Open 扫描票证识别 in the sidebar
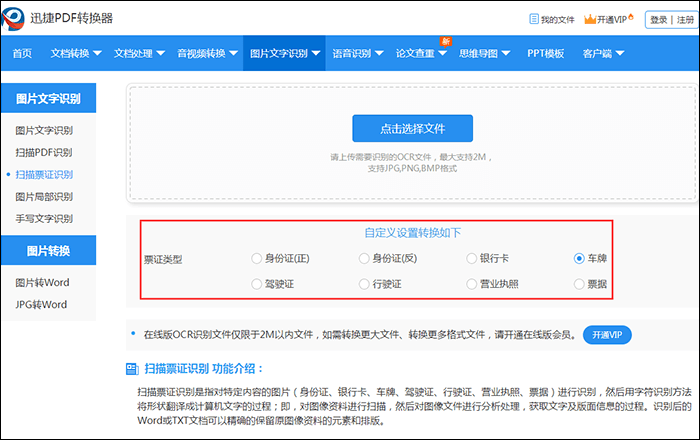This screenshot has height=440, width=700. click(x=44, y=174)
